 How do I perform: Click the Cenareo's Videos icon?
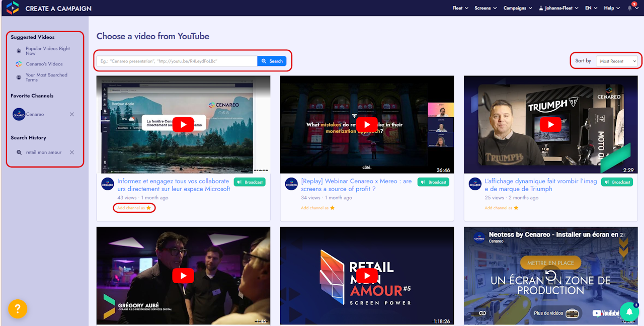(19, 64)
